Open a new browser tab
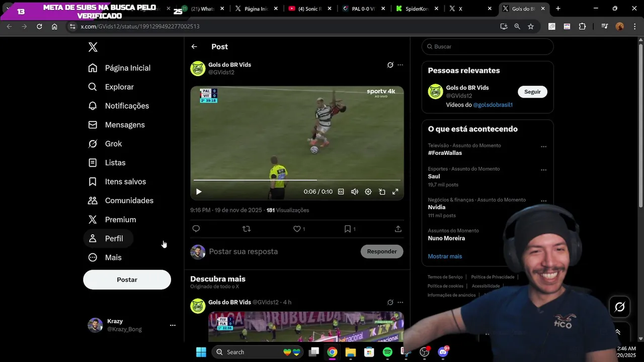 (x=558, y=9)
